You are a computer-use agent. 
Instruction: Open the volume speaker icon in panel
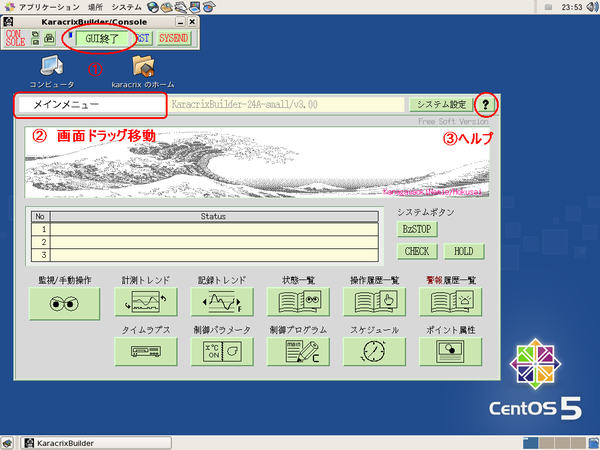click(592, 7)
